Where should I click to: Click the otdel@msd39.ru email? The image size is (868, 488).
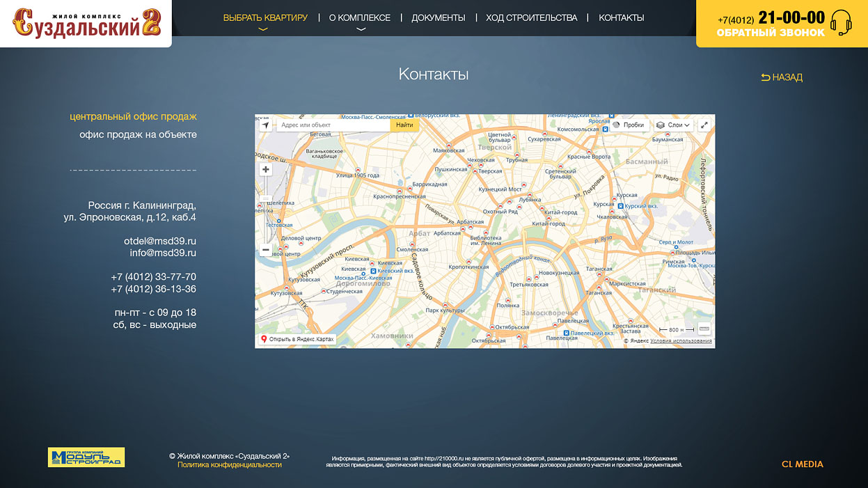point(160,241)
